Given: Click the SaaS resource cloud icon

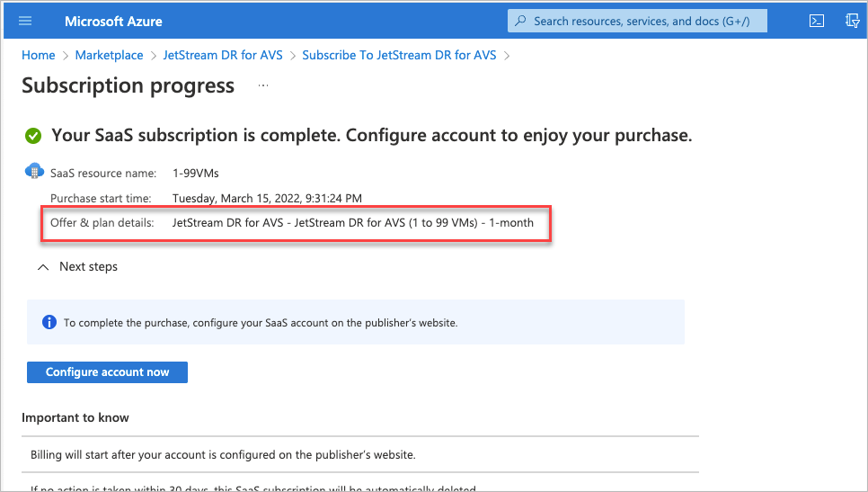Looking at the screenshot, I should click(34, 171).
